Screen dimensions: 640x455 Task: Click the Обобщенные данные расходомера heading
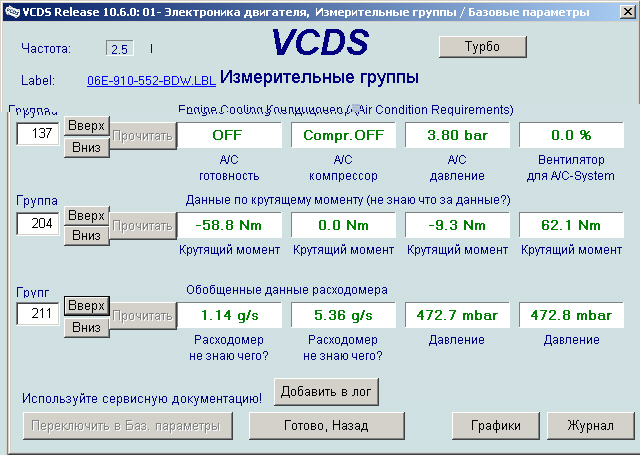(x=287, y=290)
